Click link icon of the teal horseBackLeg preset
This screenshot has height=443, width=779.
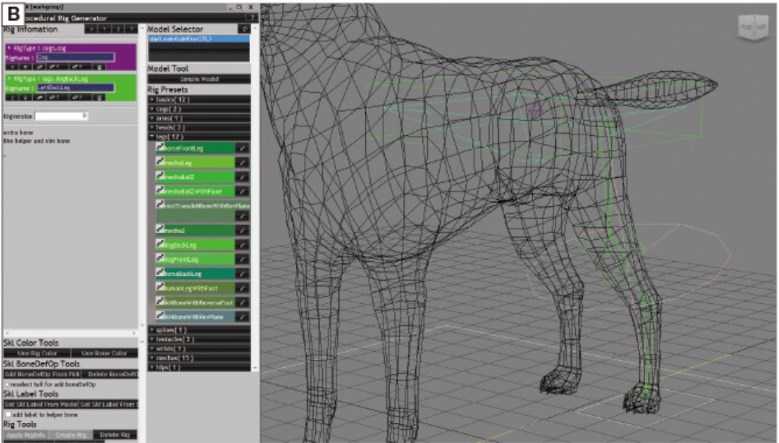point(160,273)
